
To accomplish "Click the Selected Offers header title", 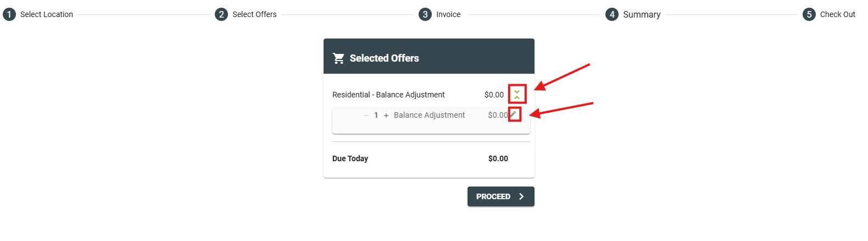I will pyautogui.click(x=384, y=58).
